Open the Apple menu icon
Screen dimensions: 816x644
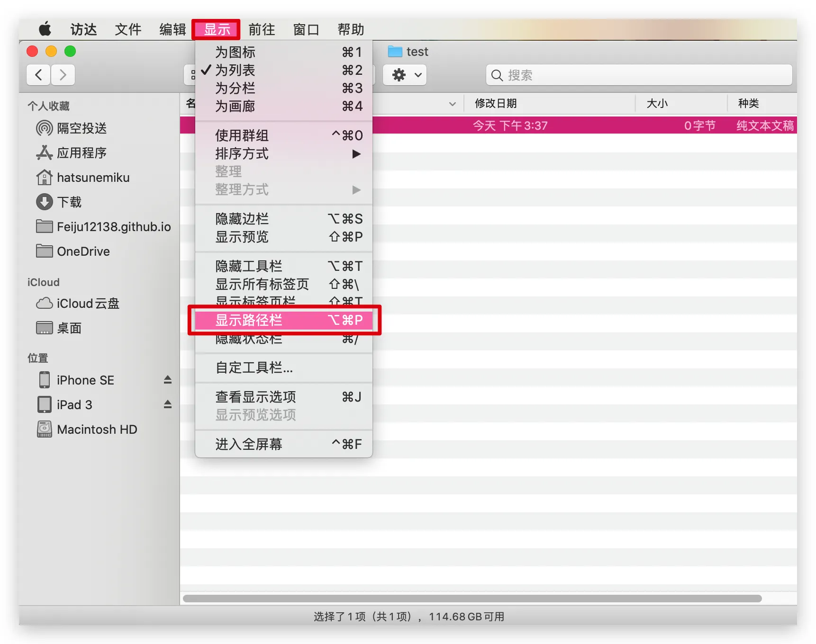(45, 29)
